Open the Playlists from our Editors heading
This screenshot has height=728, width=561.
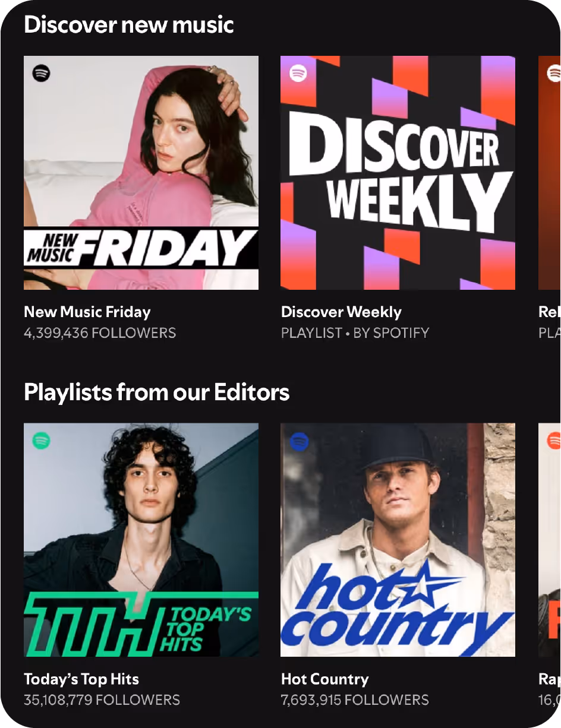tap(156, 393)
